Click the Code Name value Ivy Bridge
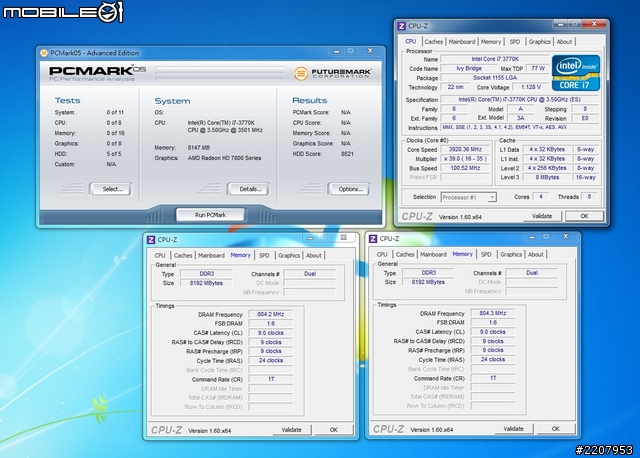640x458 pixels. pos(469,69)
